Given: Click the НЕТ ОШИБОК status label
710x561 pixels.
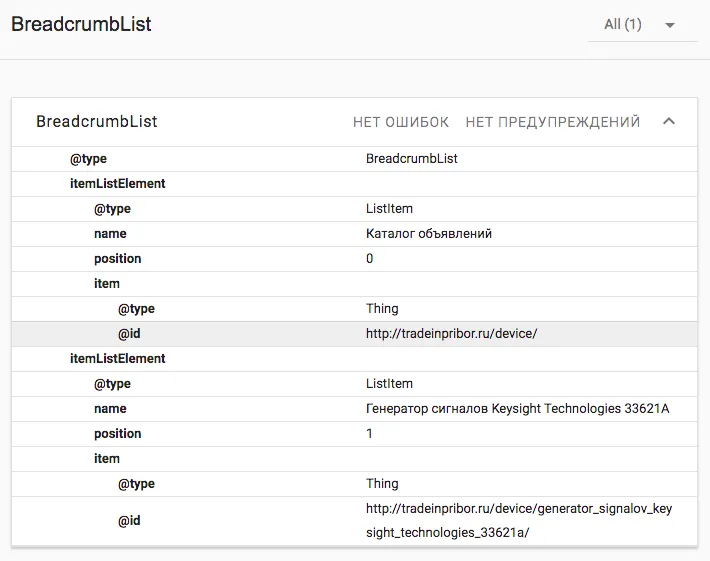Looking at the screenshot, I should (x=401, y=122).
